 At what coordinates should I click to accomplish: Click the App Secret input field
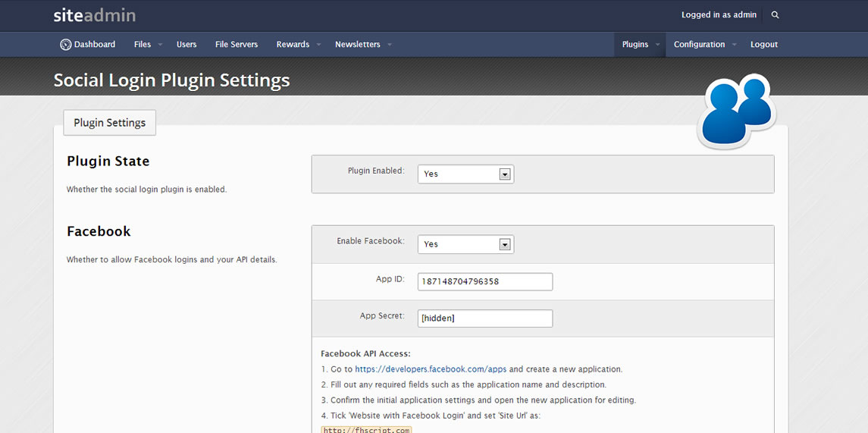click(485, 318)
